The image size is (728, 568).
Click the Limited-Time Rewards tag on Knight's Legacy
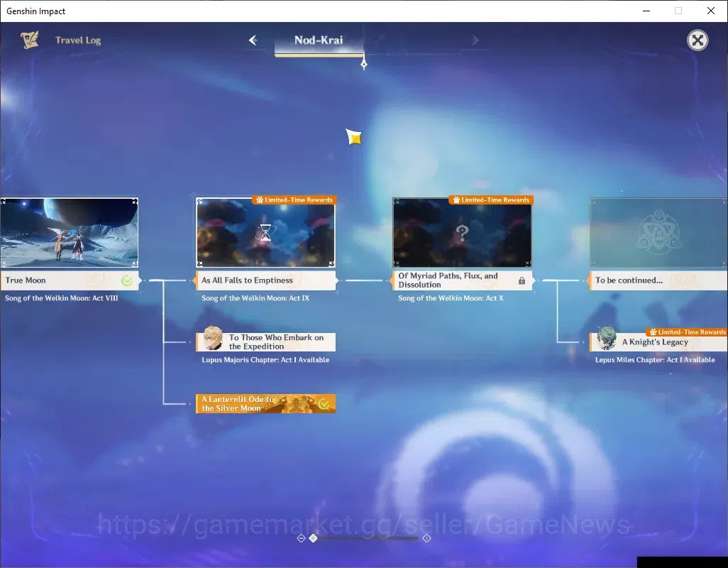pyautogui.click(x=687, y=332)
